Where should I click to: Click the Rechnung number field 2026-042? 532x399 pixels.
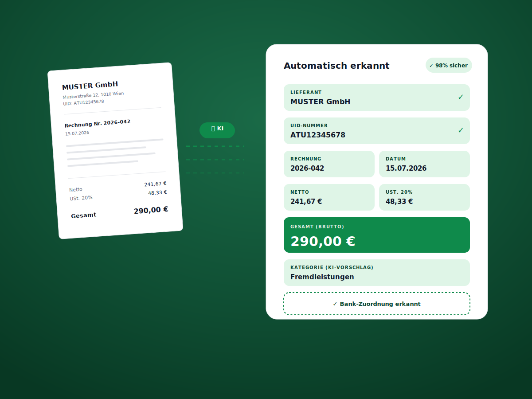[x=329, y=164]
